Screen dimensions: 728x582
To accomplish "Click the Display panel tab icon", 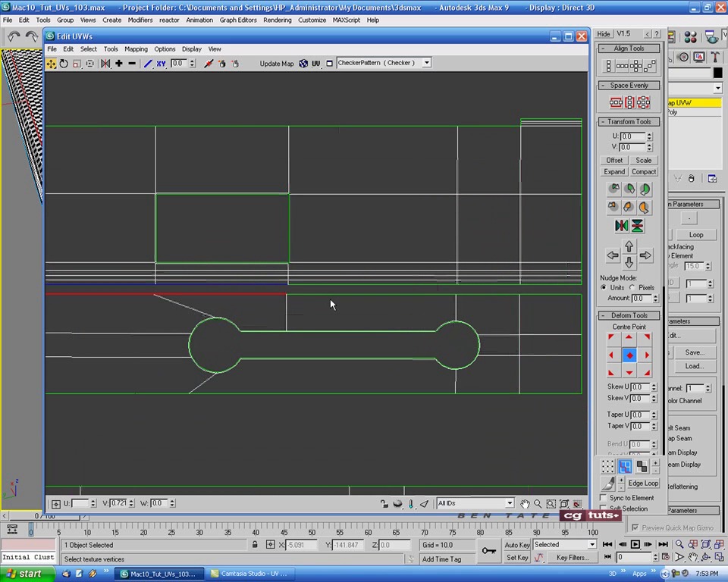I will click(x=699, y=57).
